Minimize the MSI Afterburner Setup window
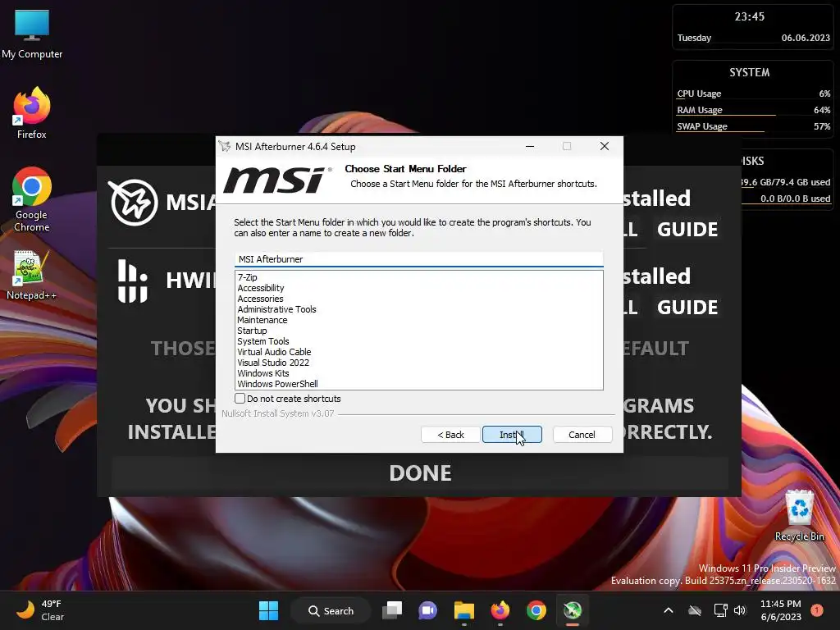840x630 pixels. 530,146
